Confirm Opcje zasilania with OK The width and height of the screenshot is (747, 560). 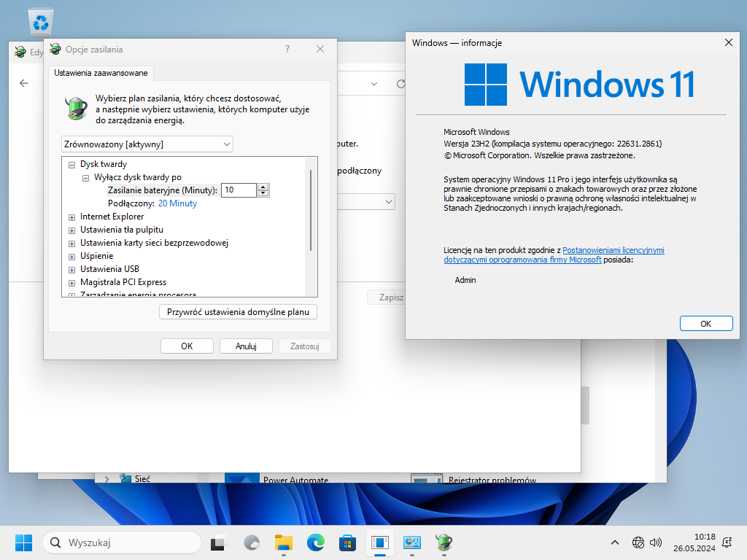coord(187,346)
